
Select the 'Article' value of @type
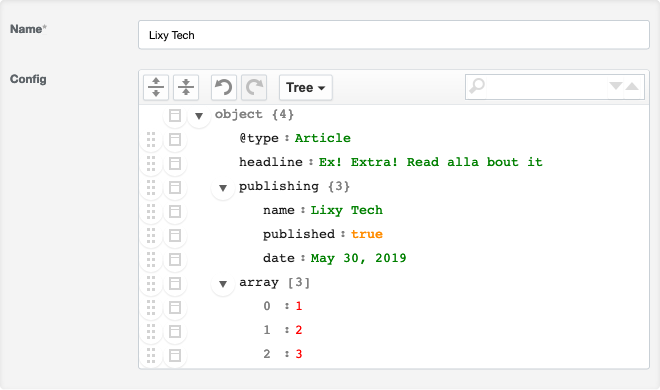(x=322, y=138)
